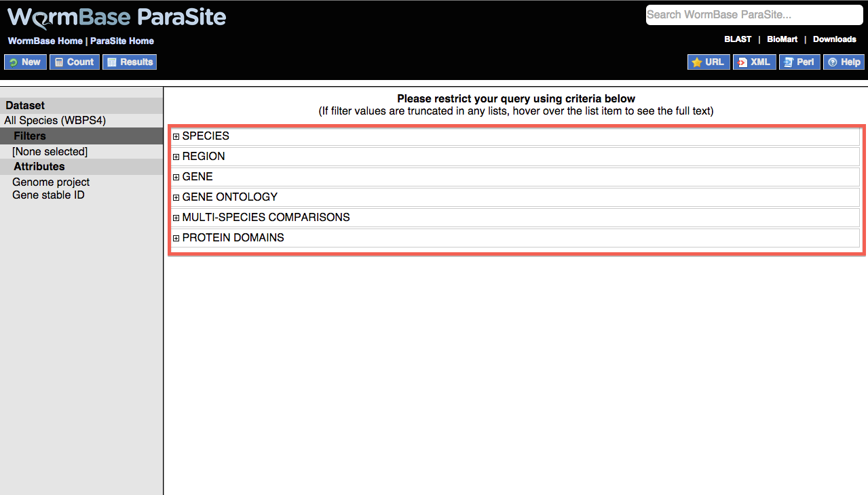Viewport: 868px width, 495px height.
Task: Click the Count toolbar button
Action: [x=75, y=62]
